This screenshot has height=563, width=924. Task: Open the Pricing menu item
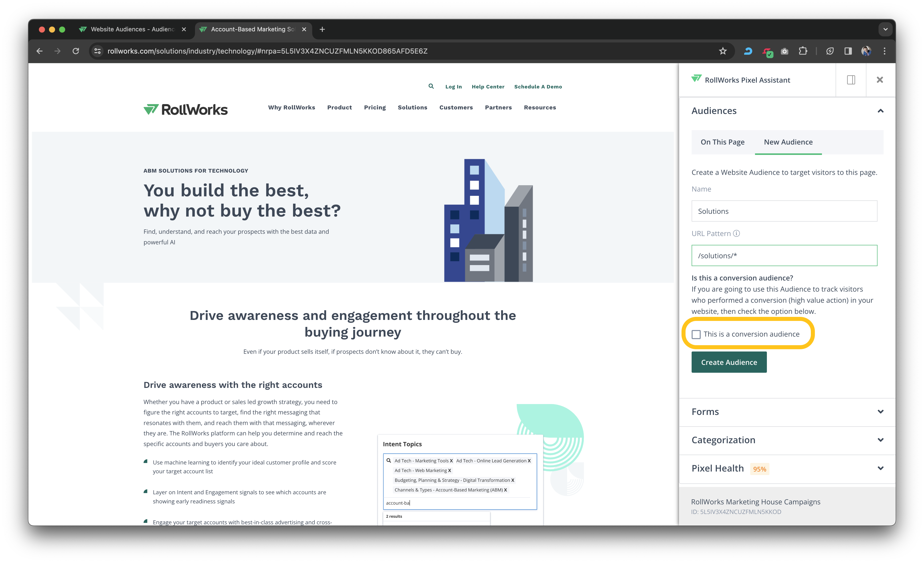click(375, 108)
